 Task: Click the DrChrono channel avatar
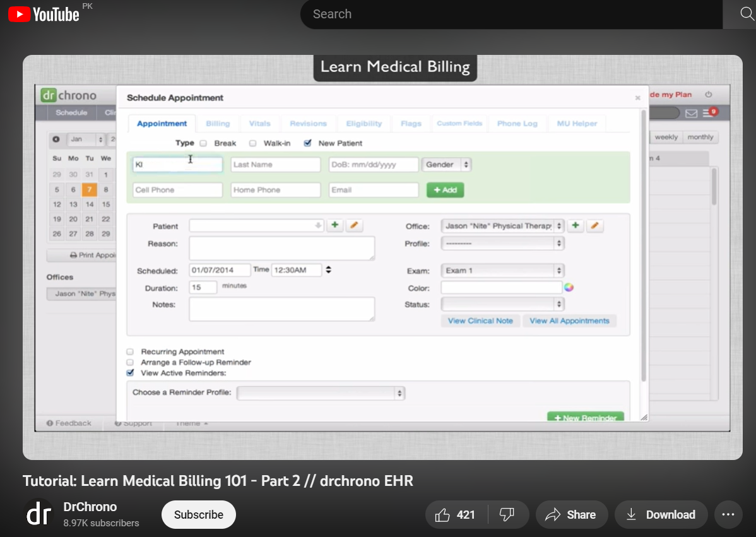38,514
